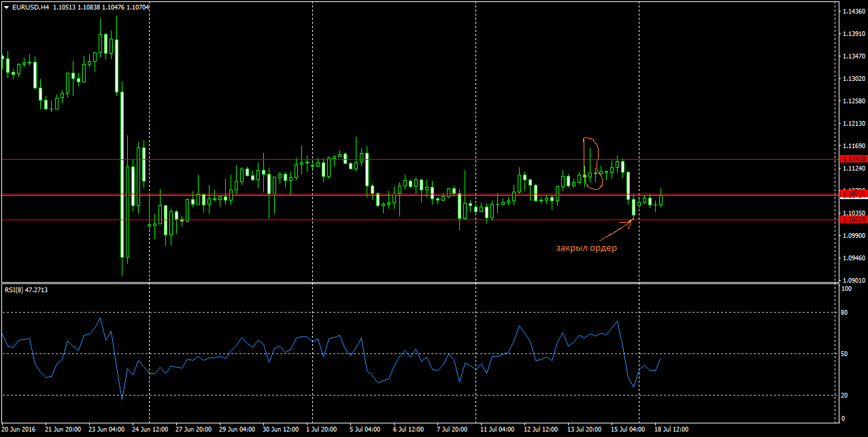
Task: Click the RSI scale value 50
Action: [x=846, y=354]
